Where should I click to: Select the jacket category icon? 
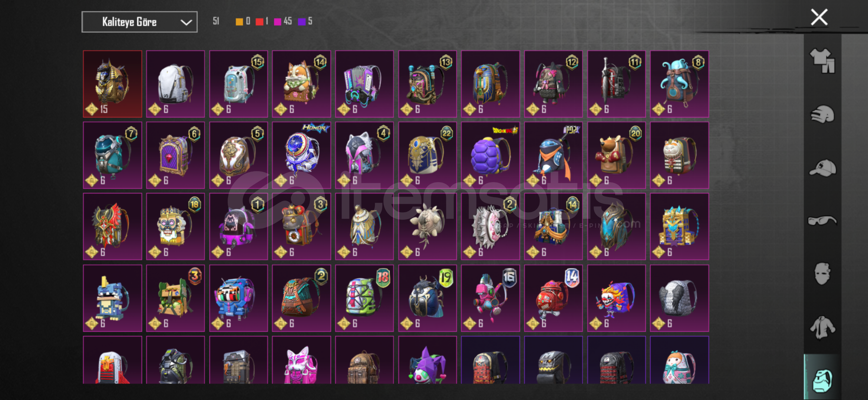822,327
